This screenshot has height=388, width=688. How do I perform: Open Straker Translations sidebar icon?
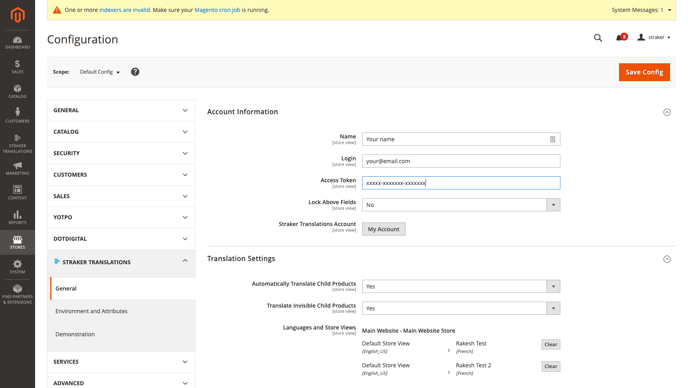tap(17, 144)
